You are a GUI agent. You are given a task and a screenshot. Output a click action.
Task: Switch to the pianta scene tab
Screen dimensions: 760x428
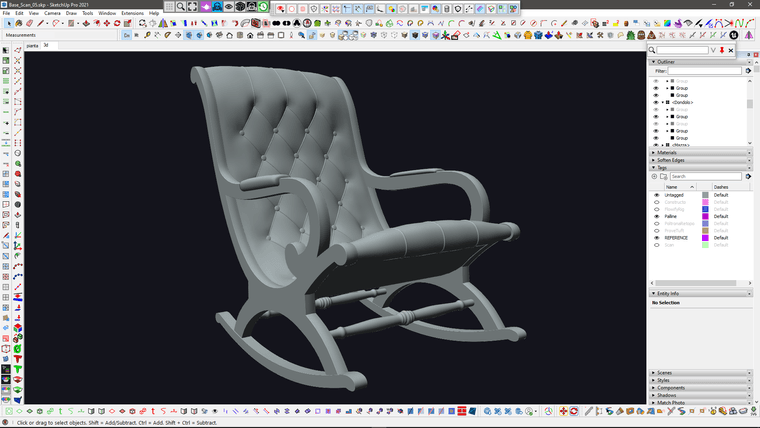[32, 45]
